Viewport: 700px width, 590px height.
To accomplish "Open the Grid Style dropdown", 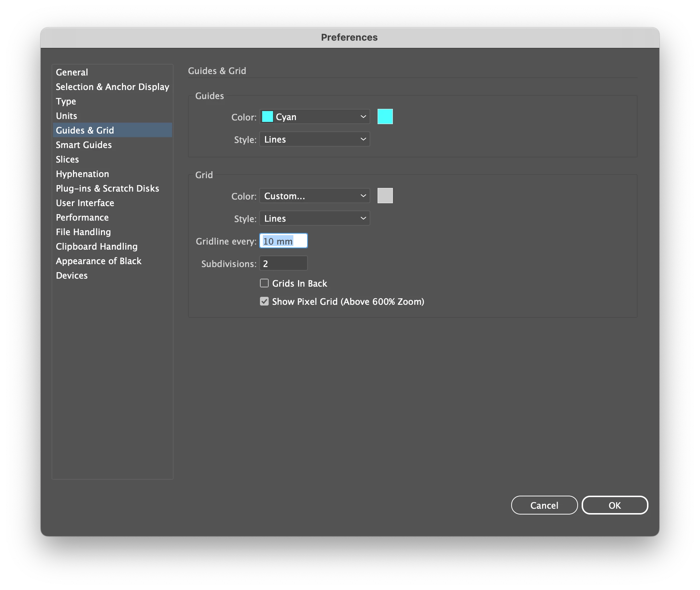I will click(x=314, y=218).
